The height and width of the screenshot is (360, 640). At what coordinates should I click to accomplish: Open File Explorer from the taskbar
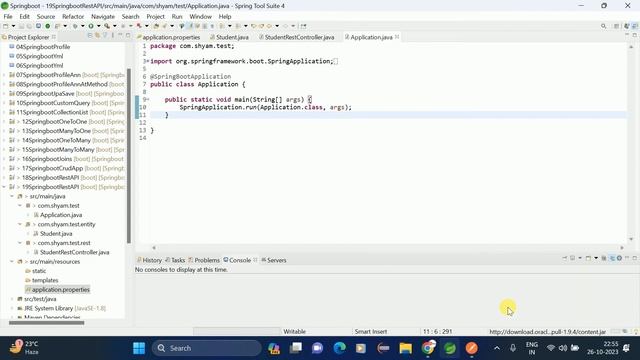point(406,348)
